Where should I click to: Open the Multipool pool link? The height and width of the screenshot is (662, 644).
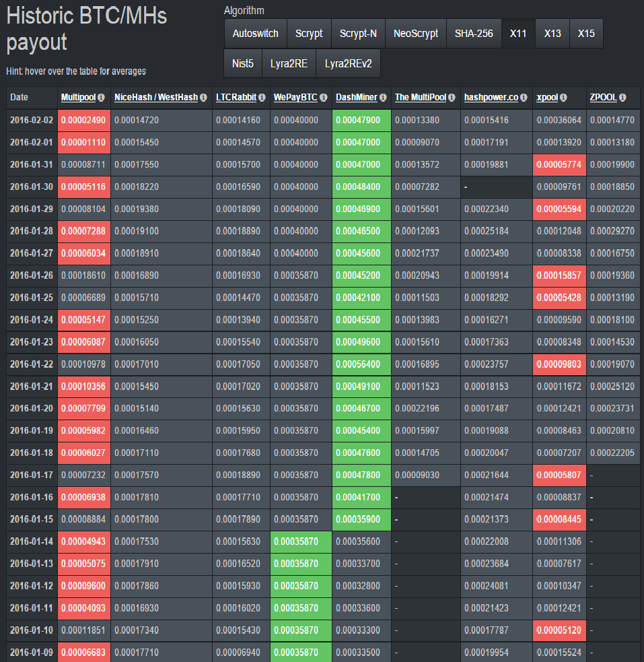[79, 98]
